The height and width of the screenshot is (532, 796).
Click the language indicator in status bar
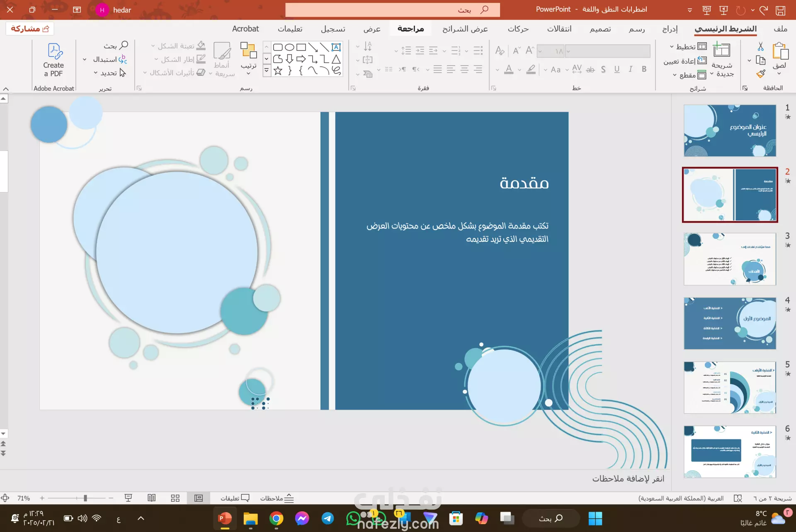(681, 498)
